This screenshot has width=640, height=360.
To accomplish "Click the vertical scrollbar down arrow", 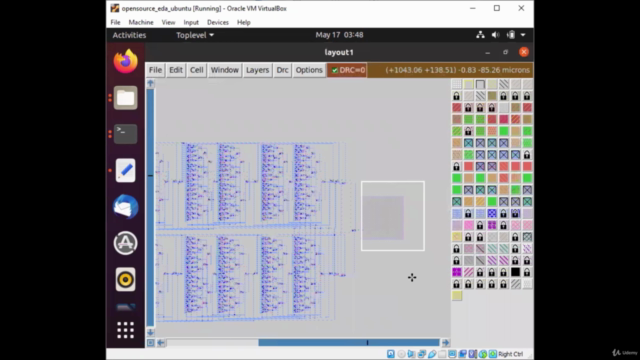I will [x=150, y=332].
